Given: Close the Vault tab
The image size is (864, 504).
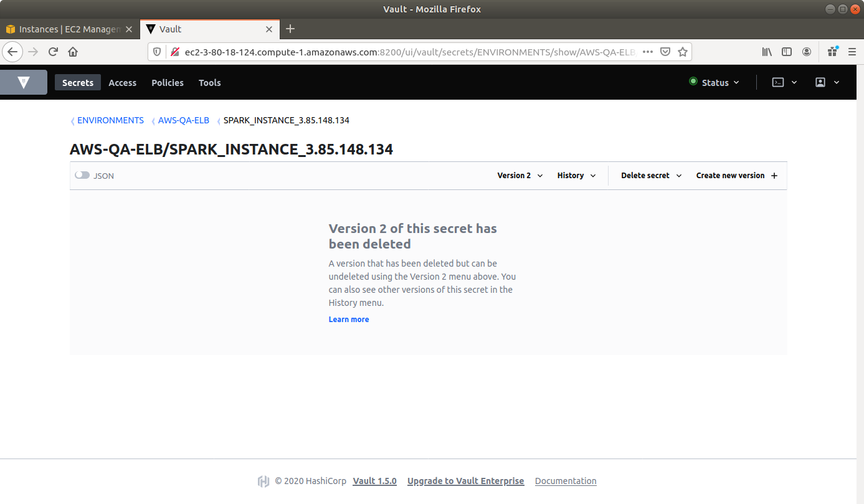Looking at the screenshot, I should (269, 29).
